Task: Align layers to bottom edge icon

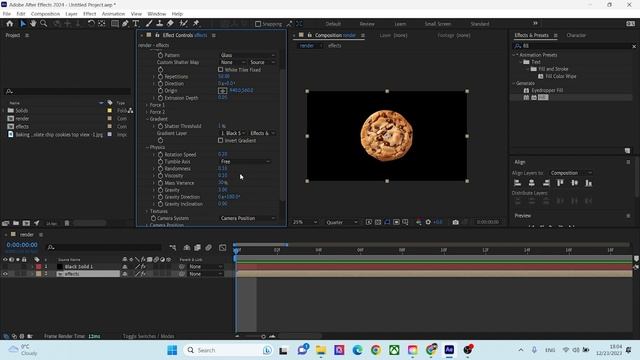Action: pos(589,183)
